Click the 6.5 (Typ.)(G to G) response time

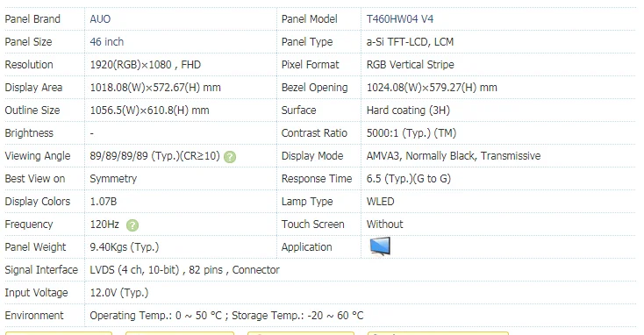click(409, 179)
